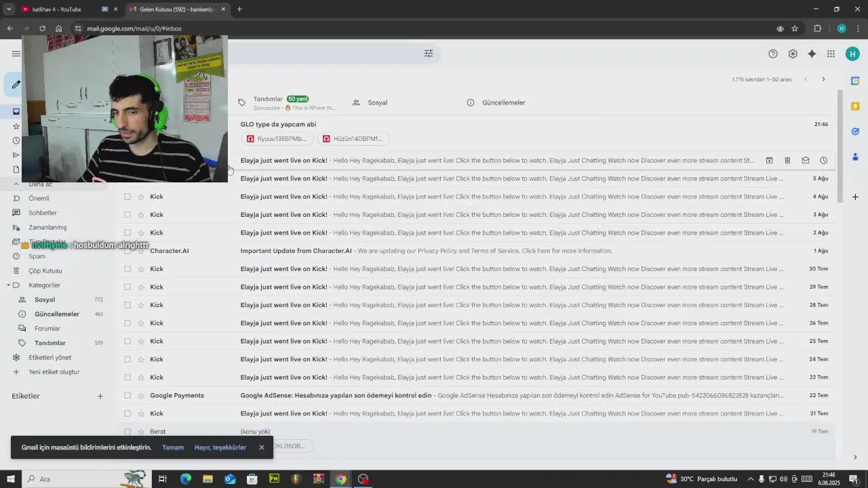Viewport: 868px width, 488px height.
Task: Star the Google Payments email
Action: click(141, 395)
